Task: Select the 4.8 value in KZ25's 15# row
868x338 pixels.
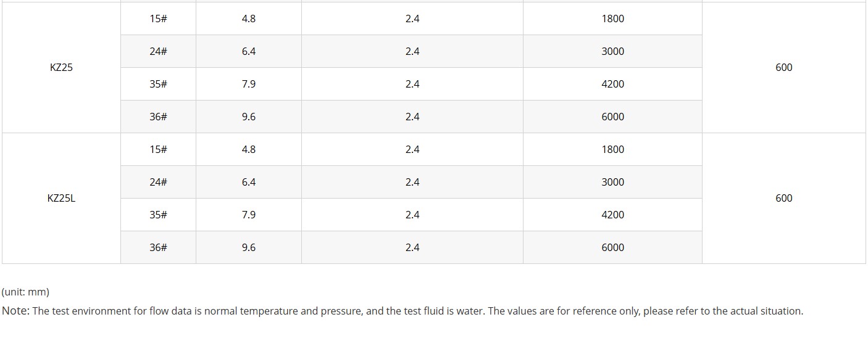Action: coord(248,19)
